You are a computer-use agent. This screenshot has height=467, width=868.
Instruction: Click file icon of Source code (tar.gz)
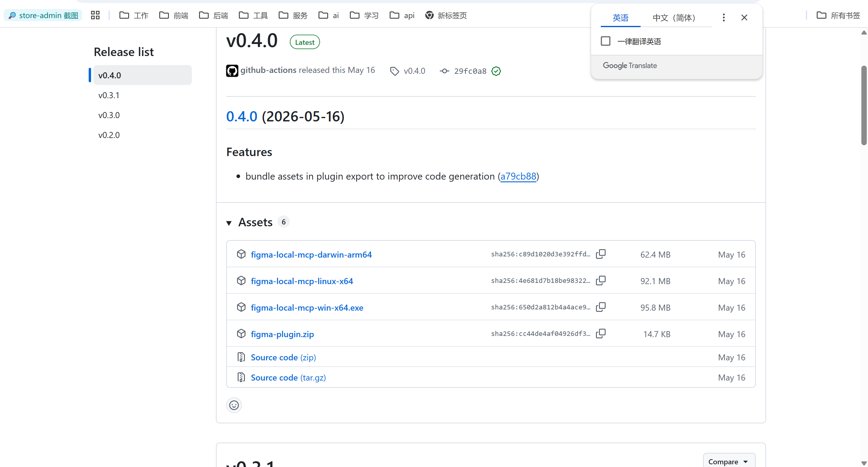(x=241, y=377)
